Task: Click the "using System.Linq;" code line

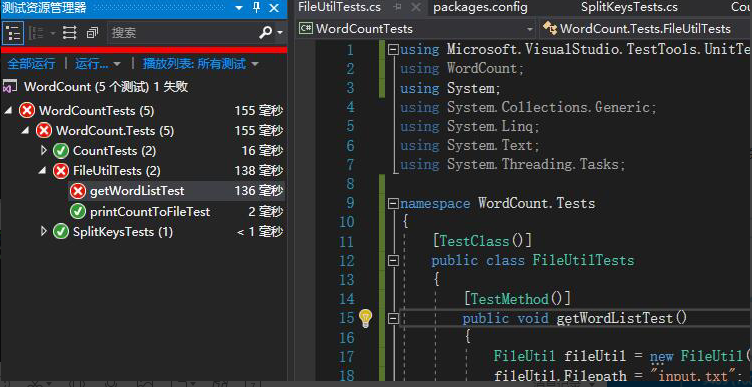Action: pyautogui.click(x=470, y=126)
